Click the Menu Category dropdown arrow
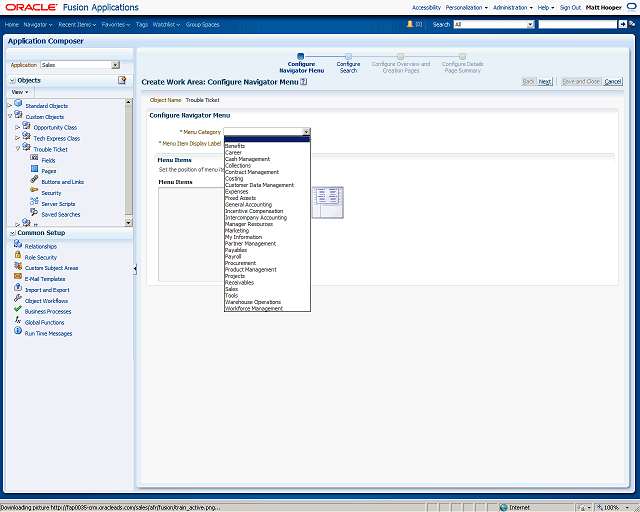The image size is (640, 512). (x=306, y=131)
